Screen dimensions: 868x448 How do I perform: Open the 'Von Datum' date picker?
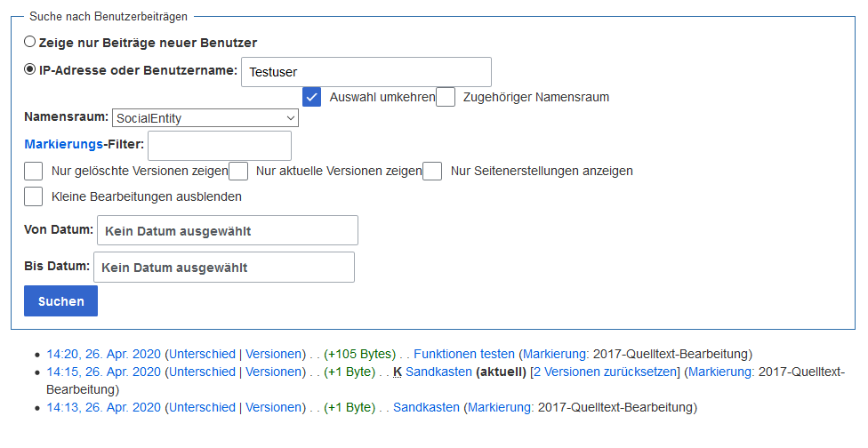coord(227,230)
